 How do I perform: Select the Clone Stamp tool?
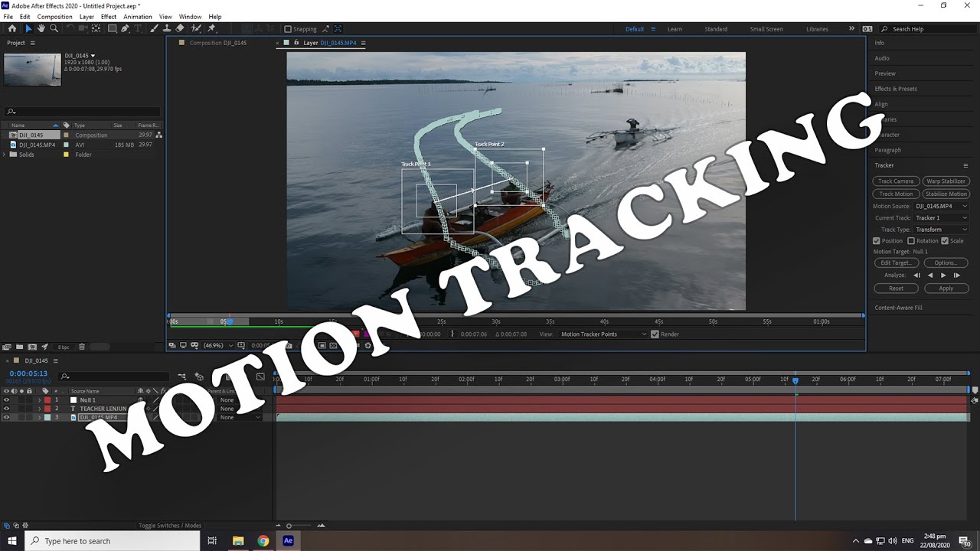click(166, 28)
